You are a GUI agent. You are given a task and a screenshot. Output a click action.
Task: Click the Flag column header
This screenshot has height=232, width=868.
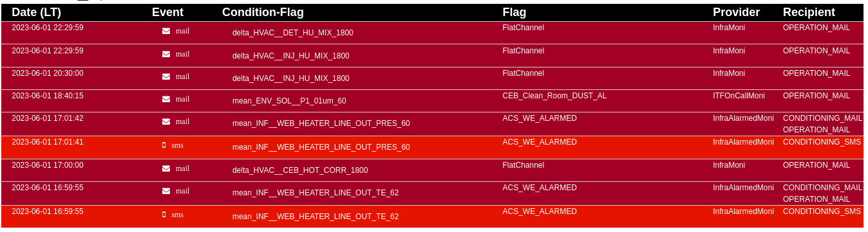[514, 12]
